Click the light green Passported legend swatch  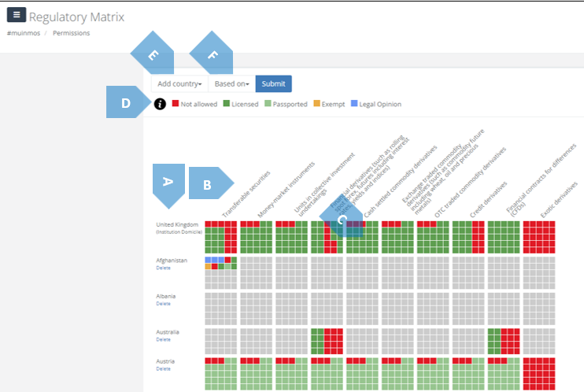[x=266, y=104]
